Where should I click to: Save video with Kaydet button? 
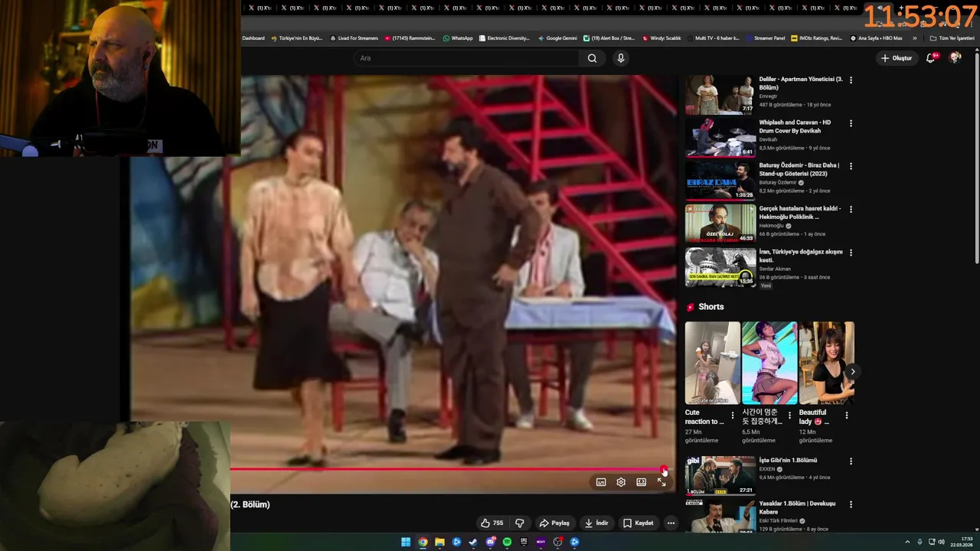639,523
